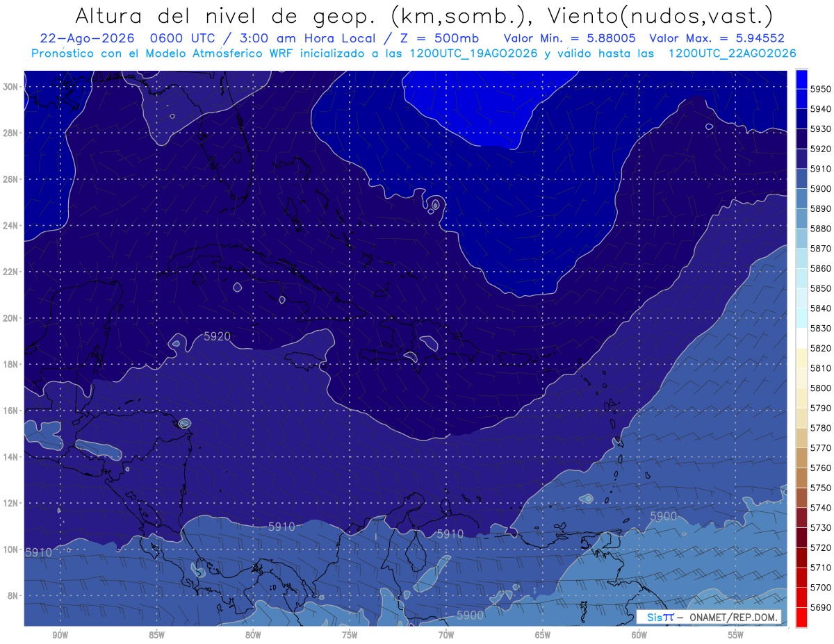Click the 5710 legend value
This screenshot has width=834, height=644.
[821, 567]
